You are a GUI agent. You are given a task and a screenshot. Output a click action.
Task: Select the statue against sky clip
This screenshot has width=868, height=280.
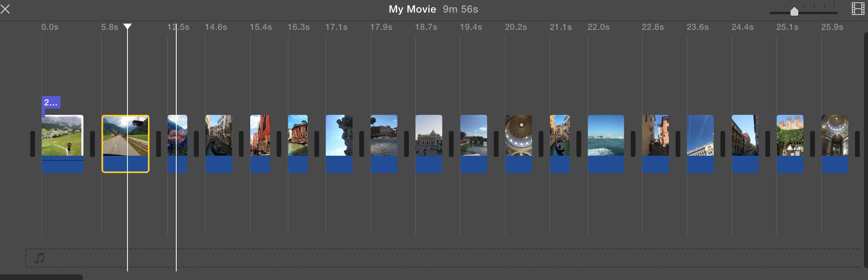[x=339, y=144]
